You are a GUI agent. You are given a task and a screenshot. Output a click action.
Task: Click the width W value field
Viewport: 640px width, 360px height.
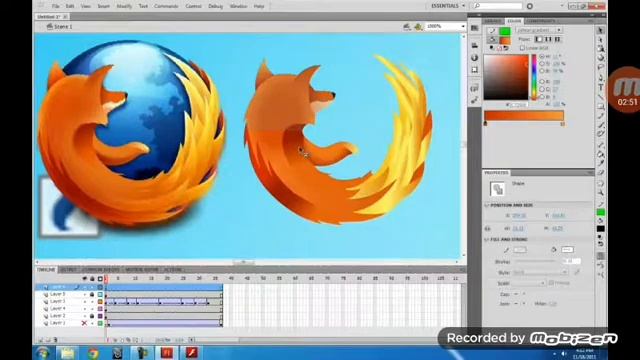tap(518, 229)
